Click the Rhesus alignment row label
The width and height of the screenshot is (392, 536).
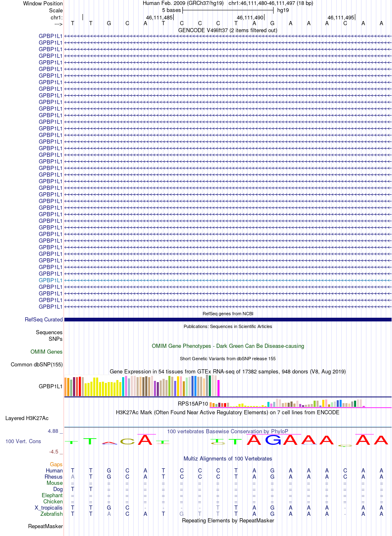[x=54, y=477]
